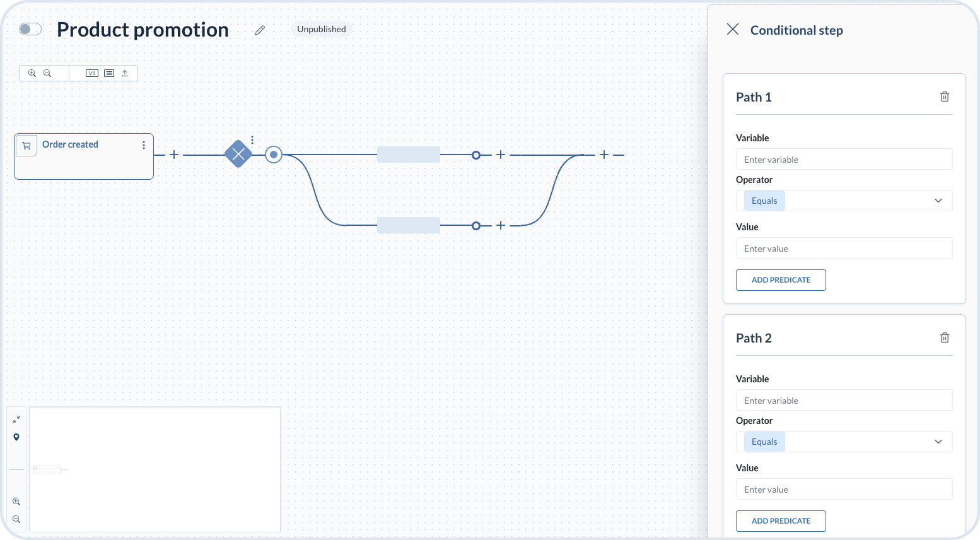Open the V1 version history icon
The image size is (980, 540).
click(92, 73)
